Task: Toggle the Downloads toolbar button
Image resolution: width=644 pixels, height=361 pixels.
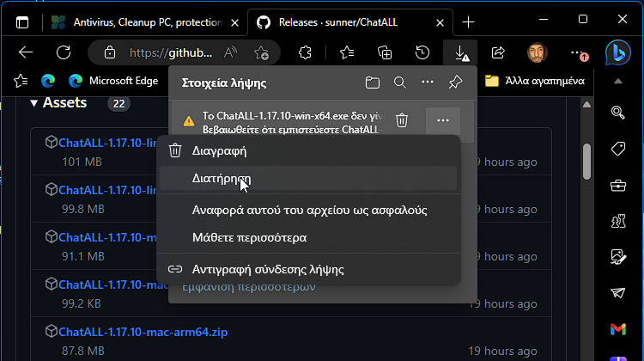Action: pyautogui.click(x=460, y=52)
